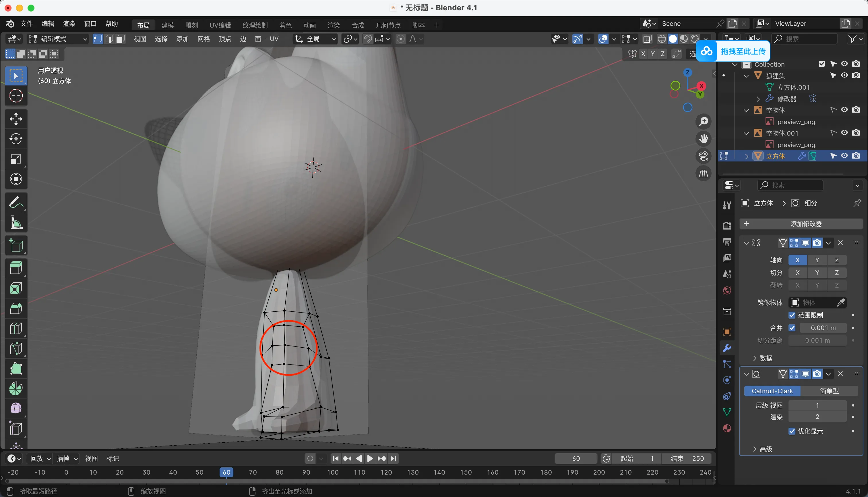
Task: Toggle the 范围限制 clipping checkbox
Action: (x=792, y=315)
